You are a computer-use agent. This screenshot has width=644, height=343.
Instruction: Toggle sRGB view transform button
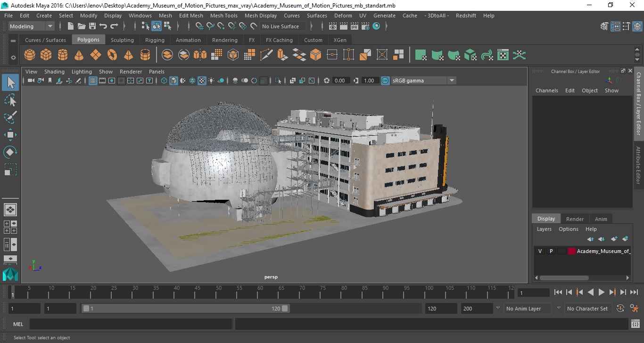point(385,81)
